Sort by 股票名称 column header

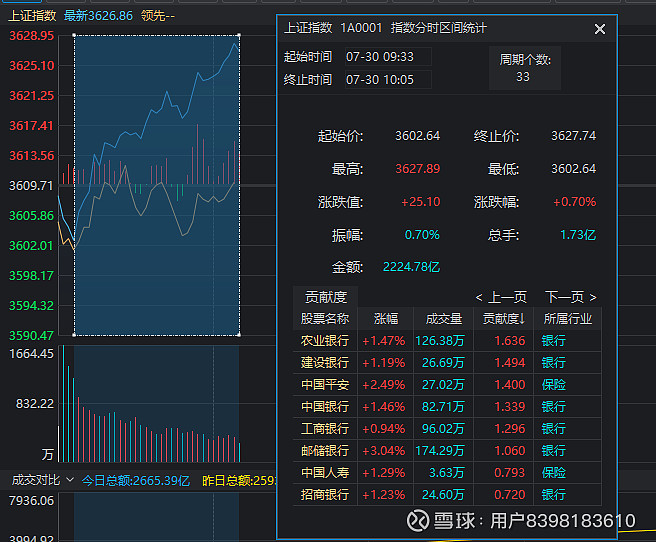pyautogui.click(x=325, y=319)
